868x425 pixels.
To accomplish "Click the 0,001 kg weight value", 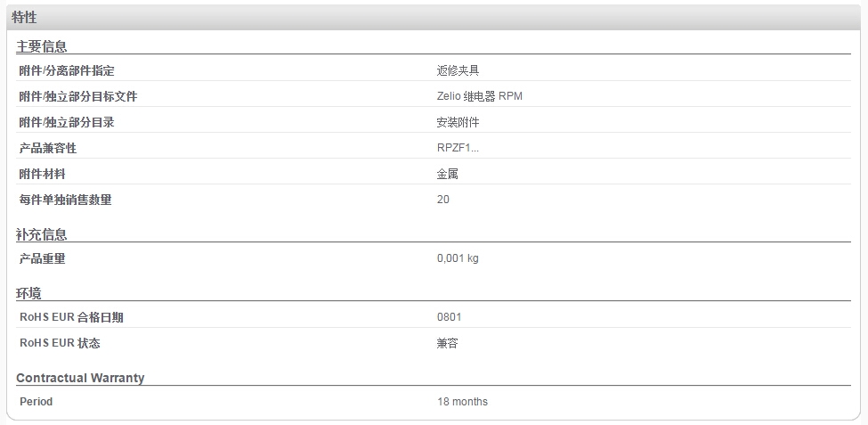I will [x=458, y=258].
